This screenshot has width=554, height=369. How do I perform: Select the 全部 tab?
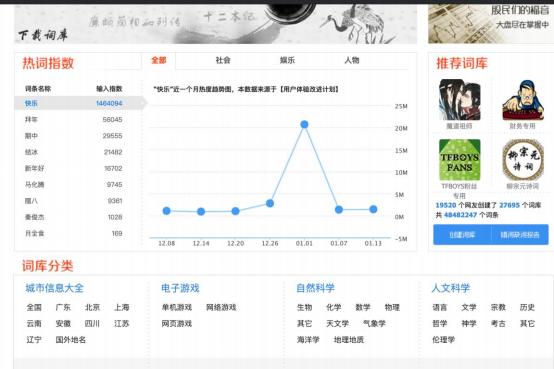pos(159,60)
